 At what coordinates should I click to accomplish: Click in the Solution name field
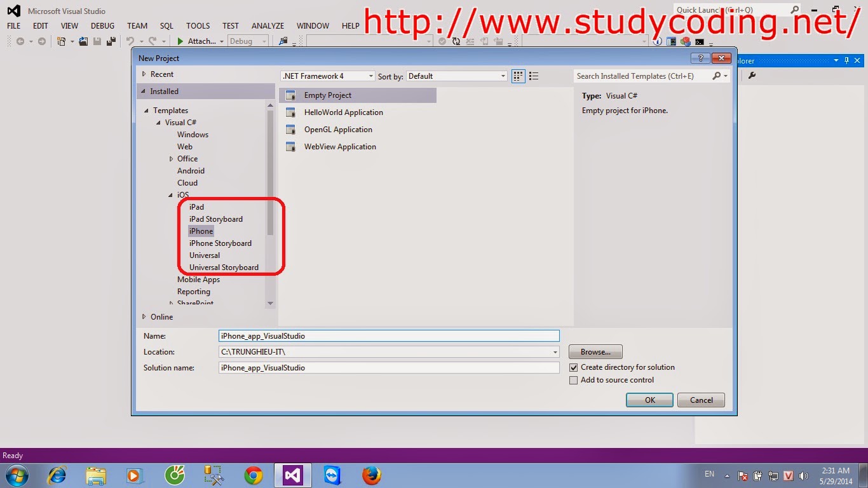[389, 368]
